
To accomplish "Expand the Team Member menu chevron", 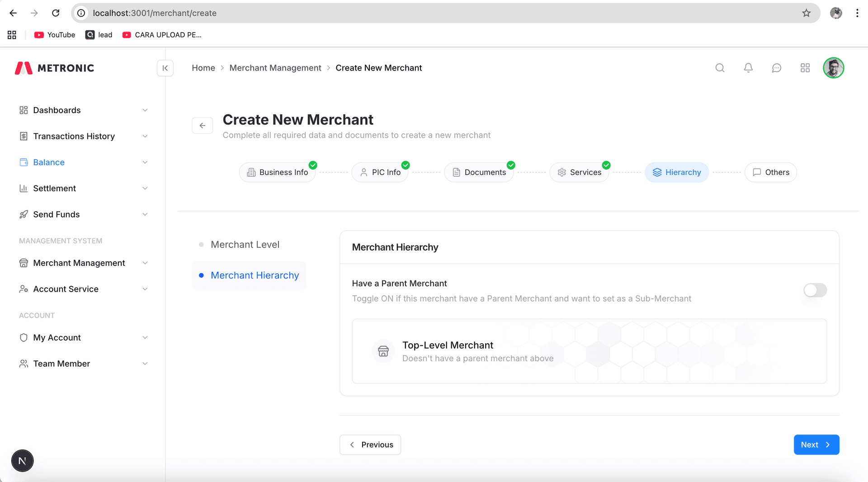I will 145,364.
